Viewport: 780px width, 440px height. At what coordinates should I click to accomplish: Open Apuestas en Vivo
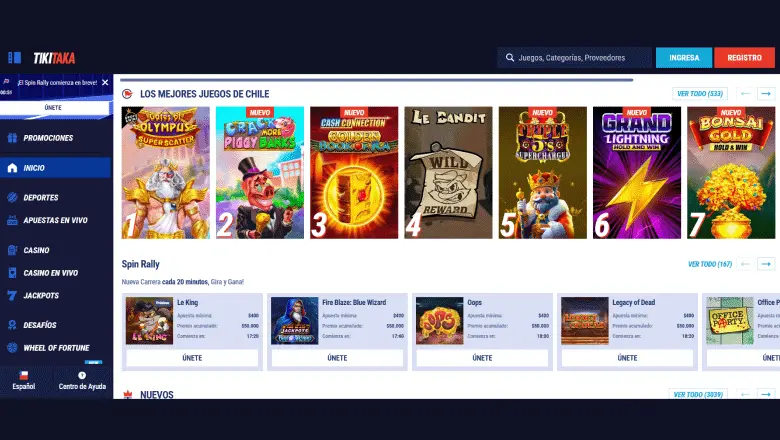(56, 220)
